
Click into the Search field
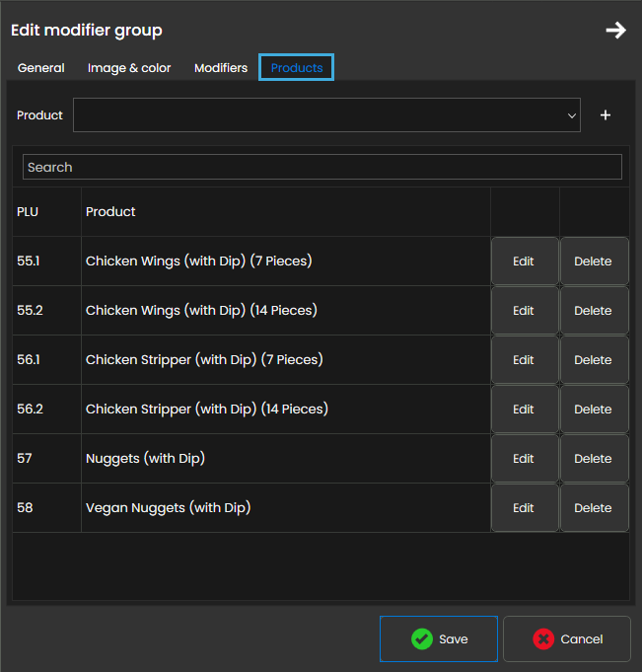[x=321, y=167]
